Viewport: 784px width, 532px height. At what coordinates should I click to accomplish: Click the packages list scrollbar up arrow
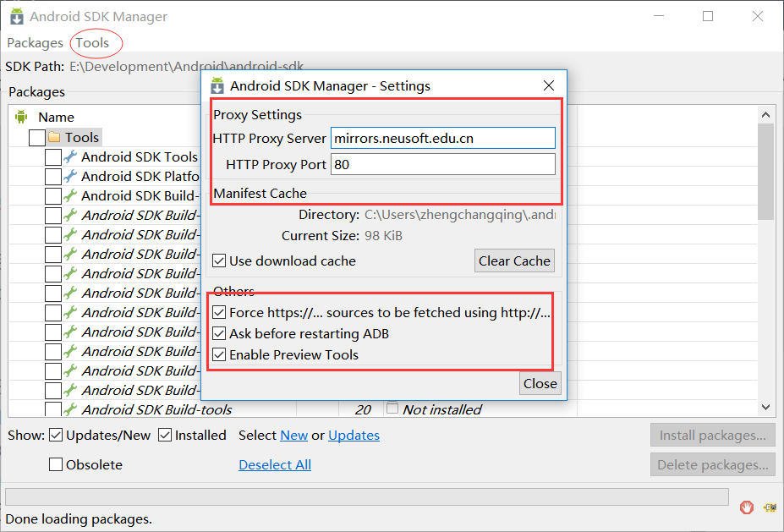[x=766, y=114]
